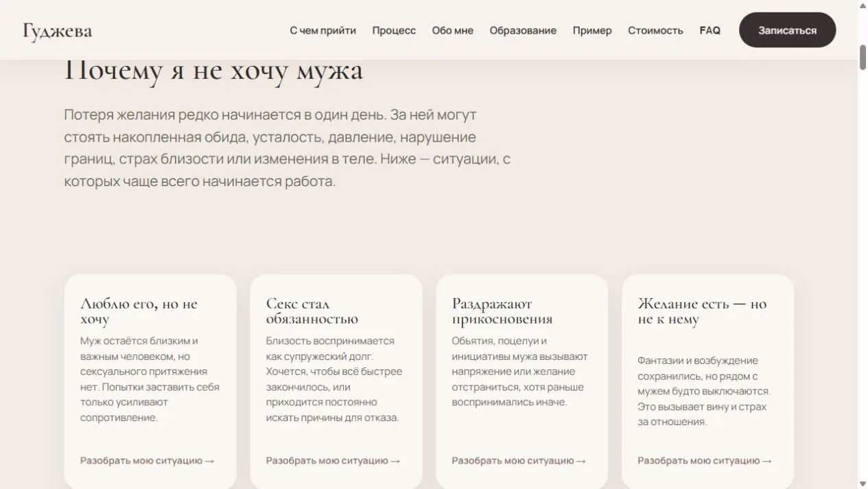This screenshot has width=868, height=489.
Task: Follow 'Разобрать мою ситуацию' under 'Раздражают прикосновения'
Action: (x=519, y=461)
